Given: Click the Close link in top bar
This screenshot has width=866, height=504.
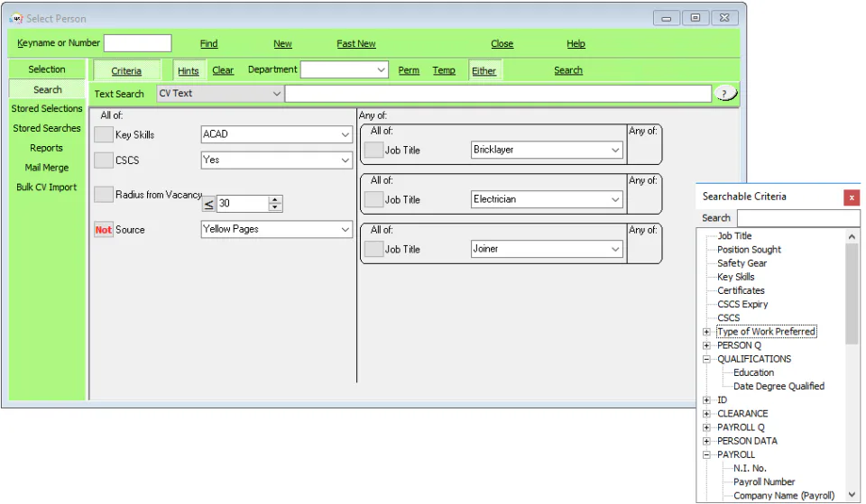Looking at the screenshot, I should pyautogui.click(x=502, y=43).
